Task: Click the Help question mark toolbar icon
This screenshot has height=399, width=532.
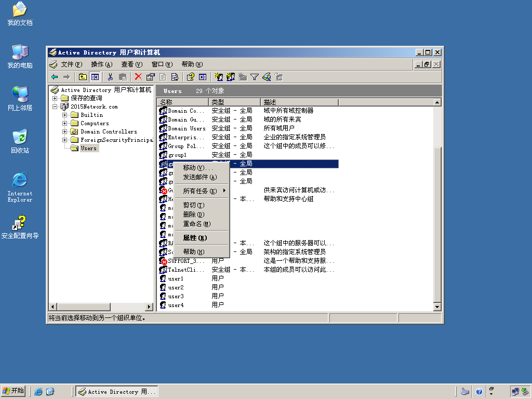Action: [190, 77]
